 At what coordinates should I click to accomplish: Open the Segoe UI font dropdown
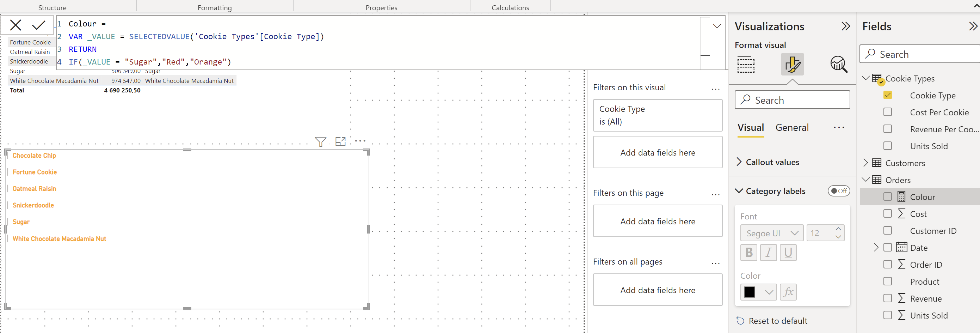coord(772,233)
